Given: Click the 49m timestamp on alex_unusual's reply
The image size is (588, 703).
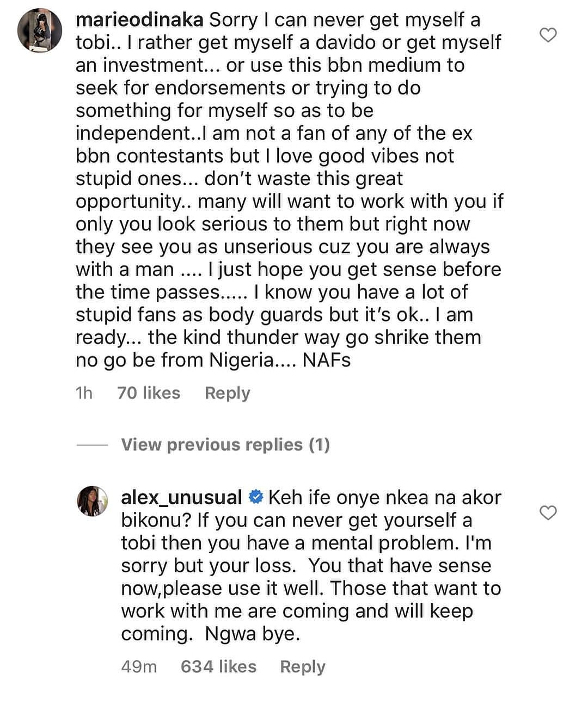Looking at the screenshot, I should coord(139,667).
